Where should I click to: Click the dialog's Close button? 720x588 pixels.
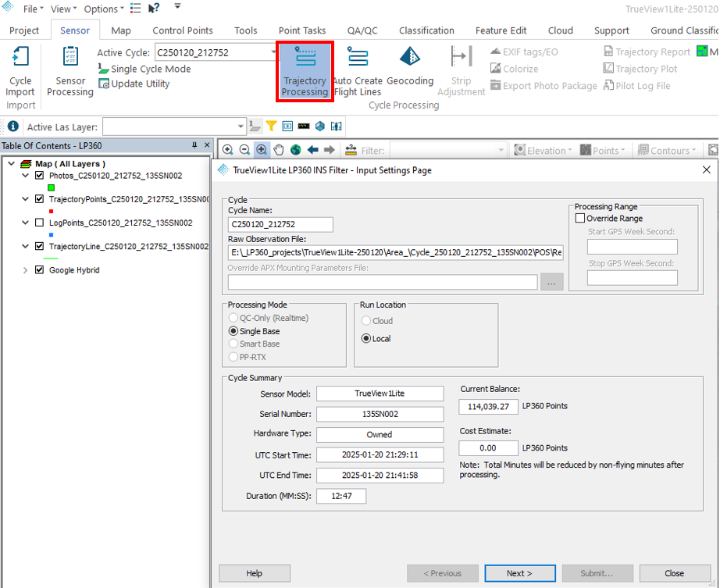click(675, 573)
